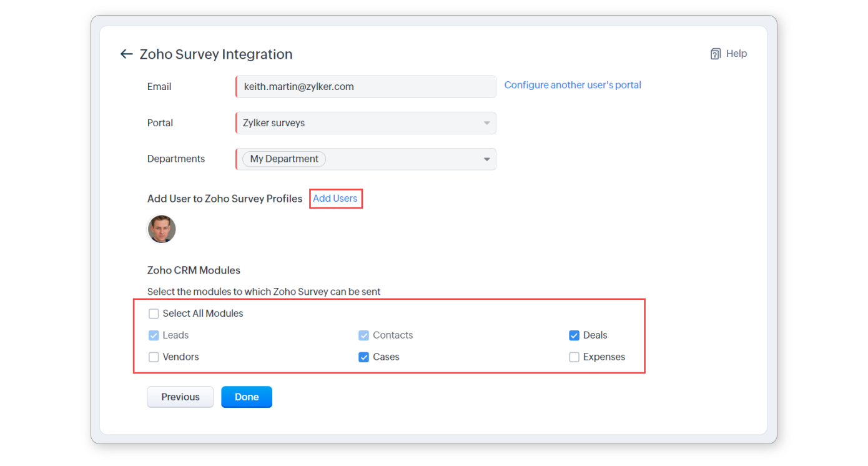Enable the Vendors module checkbox
868x466 pixels.
point(154,357)
